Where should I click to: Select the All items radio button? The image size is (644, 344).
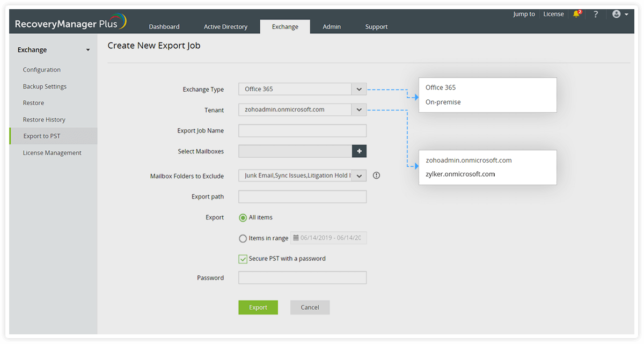coord(243,217)
